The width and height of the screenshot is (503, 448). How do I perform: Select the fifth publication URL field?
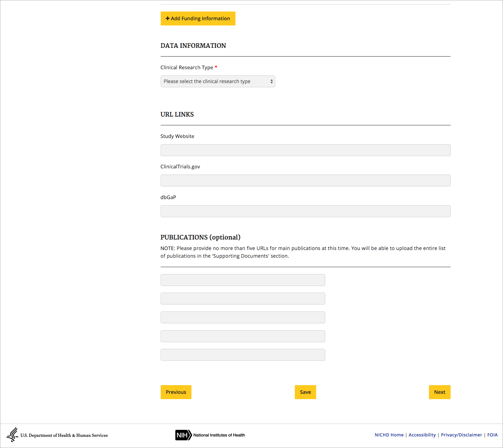[243, 355]
